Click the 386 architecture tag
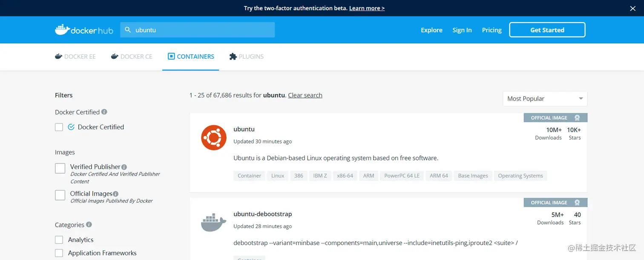The image size is (644, 260). tap(299, 176)
